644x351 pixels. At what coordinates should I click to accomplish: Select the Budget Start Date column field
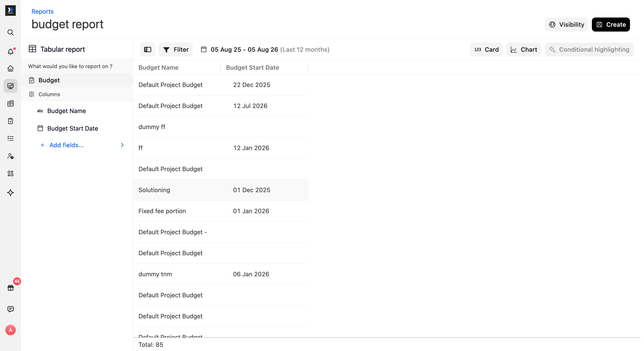point(73,128)
